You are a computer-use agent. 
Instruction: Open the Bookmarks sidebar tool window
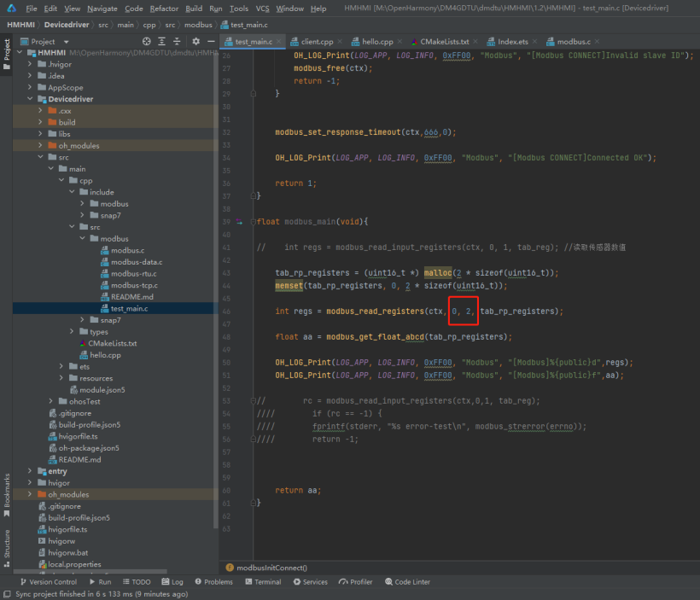[x=7, y=494]
